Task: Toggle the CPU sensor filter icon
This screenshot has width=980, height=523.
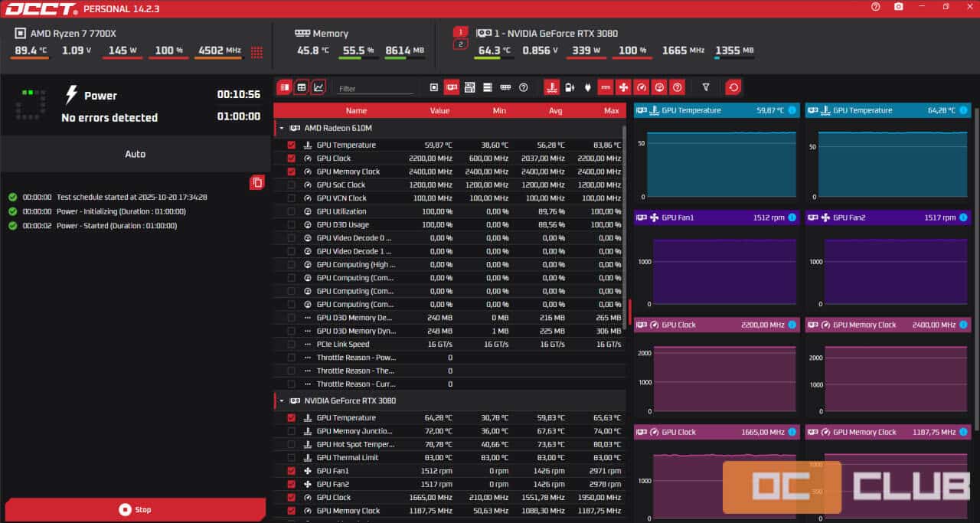Action: pos(434,87)
